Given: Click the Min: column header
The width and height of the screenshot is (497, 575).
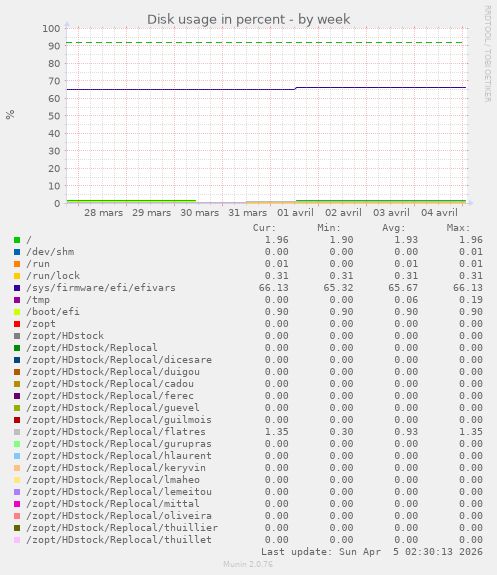Looking at the screenshot, I should pos(329,228).
